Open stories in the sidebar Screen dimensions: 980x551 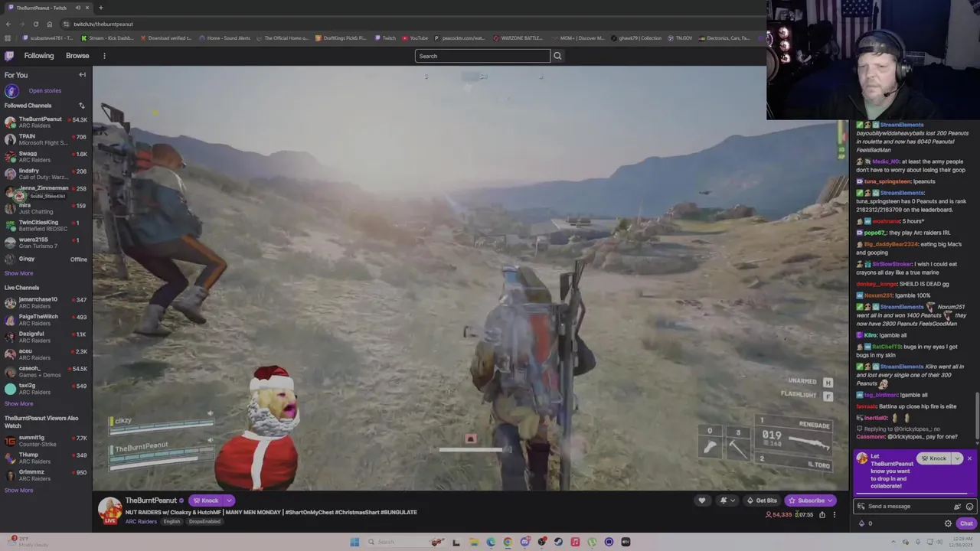pyautogui.click(x=44, y=91)
